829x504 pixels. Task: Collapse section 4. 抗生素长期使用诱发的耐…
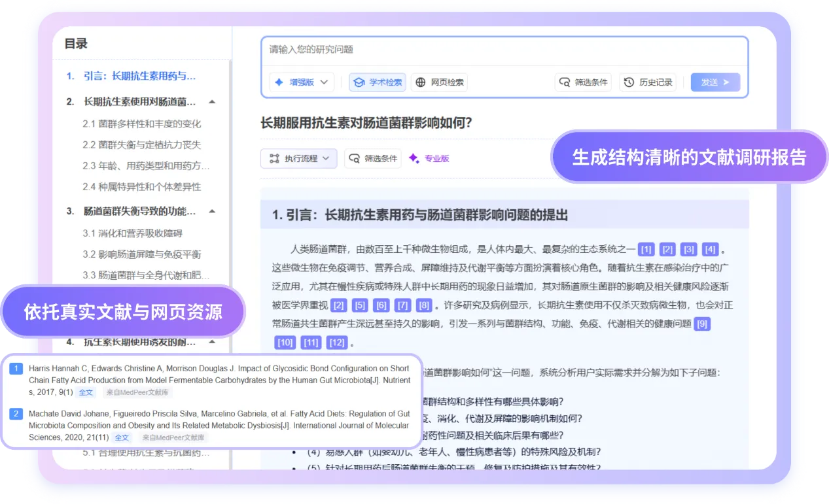(x=212, y=341)
